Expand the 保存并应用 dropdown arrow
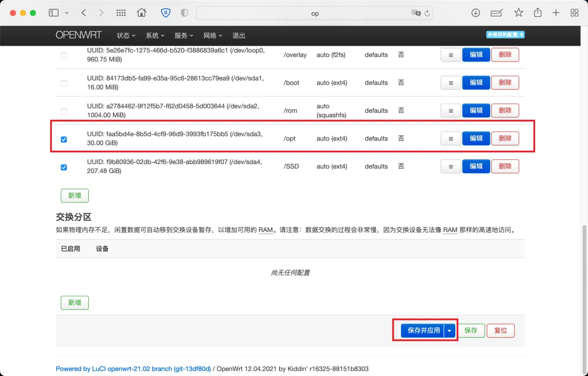This screenshot has width=588, height=376. point(449,331)
